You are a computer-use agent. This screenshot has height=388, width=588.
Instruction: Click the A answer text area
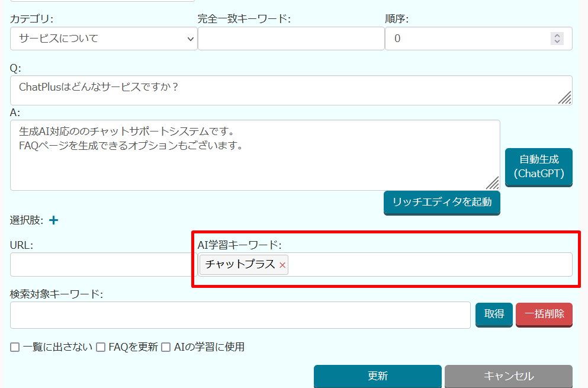[255, 155]
